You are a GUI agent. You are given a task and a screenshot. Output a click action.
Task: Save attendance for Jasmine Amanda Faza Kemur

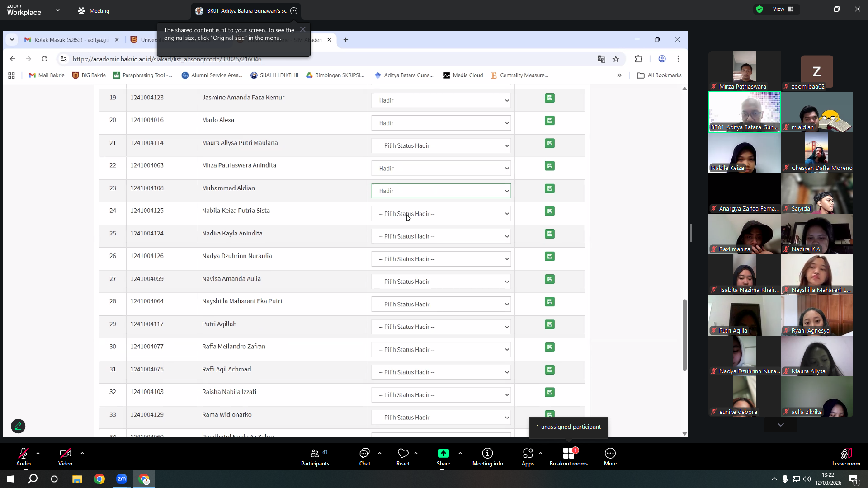click(x=550, y=98)
